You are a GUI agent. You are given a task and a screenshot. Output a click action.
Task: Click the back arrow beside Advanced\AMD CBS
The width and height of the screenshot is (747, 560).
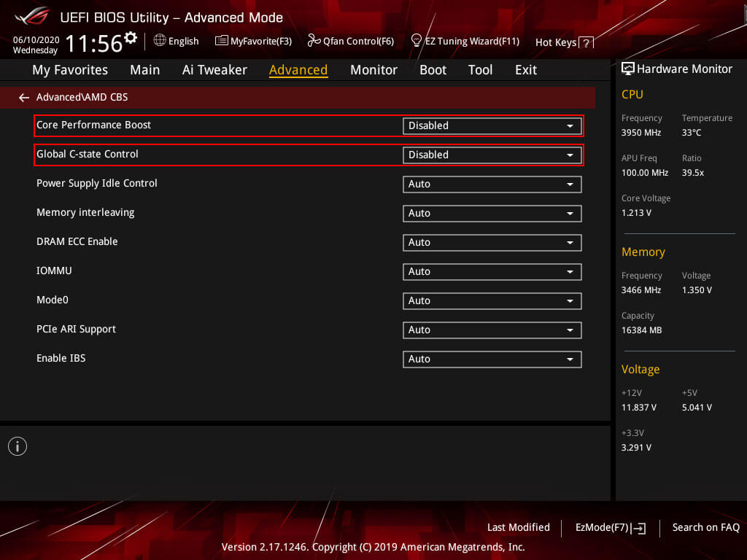tap(24, 98)
